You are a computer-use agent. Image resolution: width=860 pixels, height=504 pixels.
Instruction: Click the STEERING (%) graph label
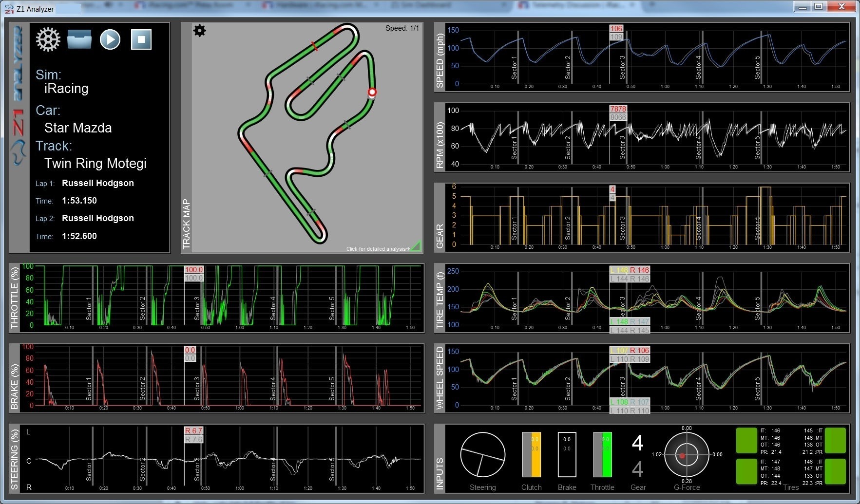tap(15, 459)
